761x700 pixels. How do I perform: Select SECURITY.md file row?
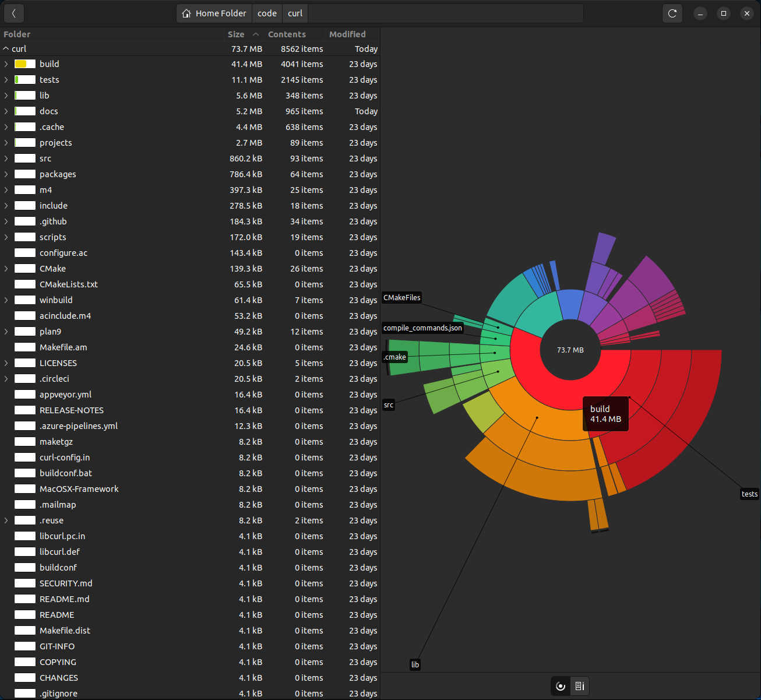click(x=190, y=583)
